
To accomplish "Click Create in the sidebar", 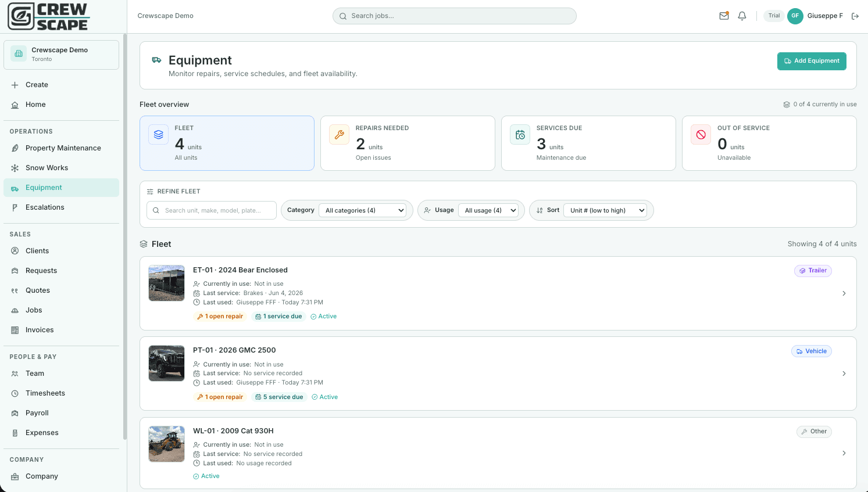I will [61, 85].
